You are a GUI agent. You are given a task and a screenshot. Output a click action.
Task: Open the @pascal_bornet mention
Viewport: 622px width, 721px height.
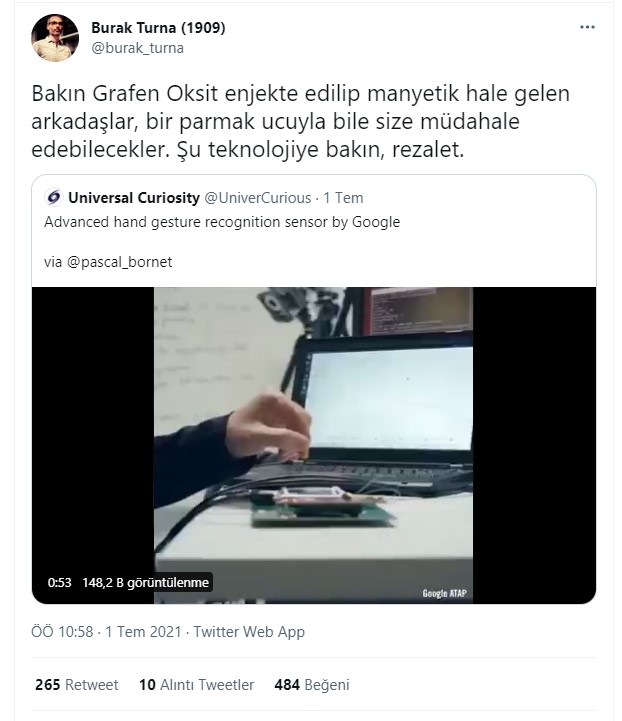point(120,262)
